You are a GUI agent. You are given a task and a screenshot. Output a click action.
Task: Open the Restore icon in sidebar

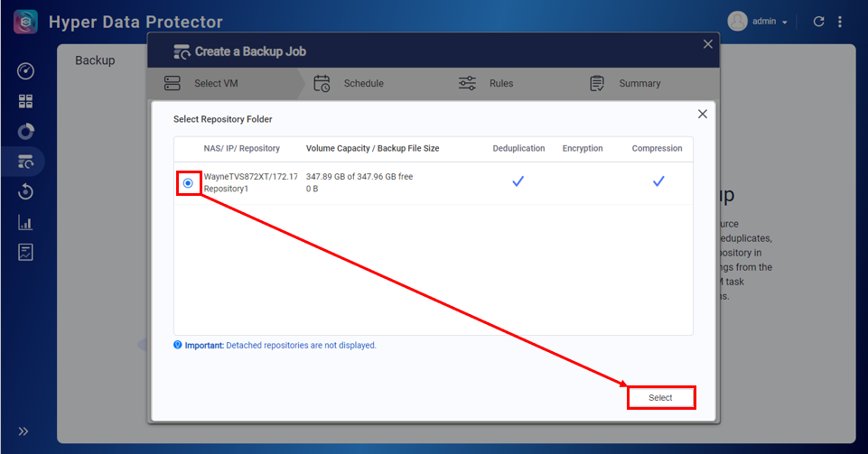pos(25,192)
